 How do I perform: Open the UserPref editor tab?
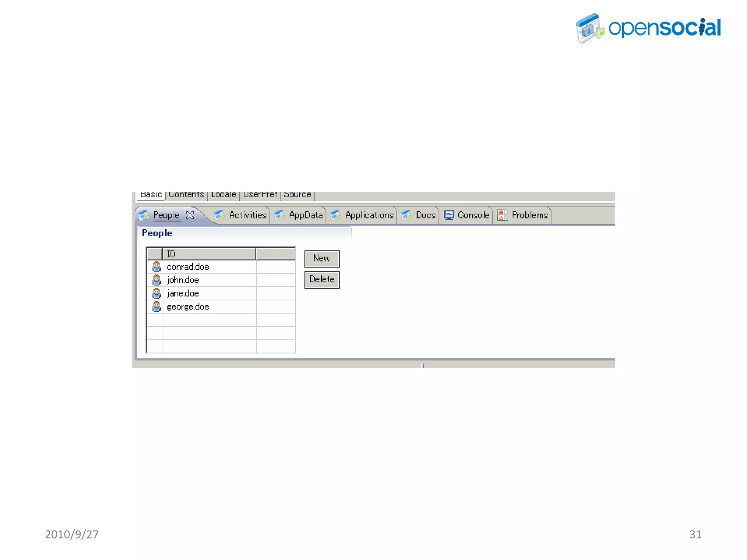pos(260,195)
